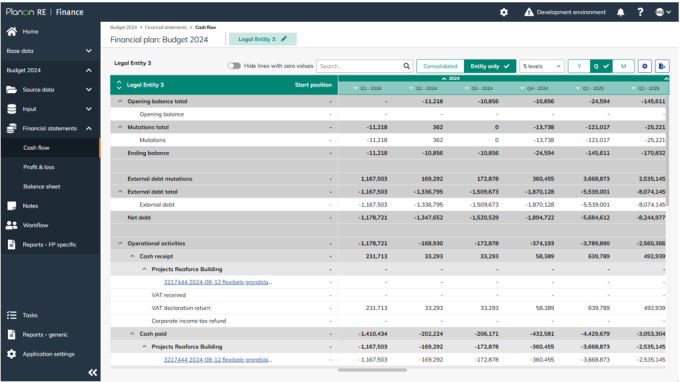The height and width of the screenshot is (382, 680).
Task: Open Tasks in sidebar
Action: [x=30, y=315]
